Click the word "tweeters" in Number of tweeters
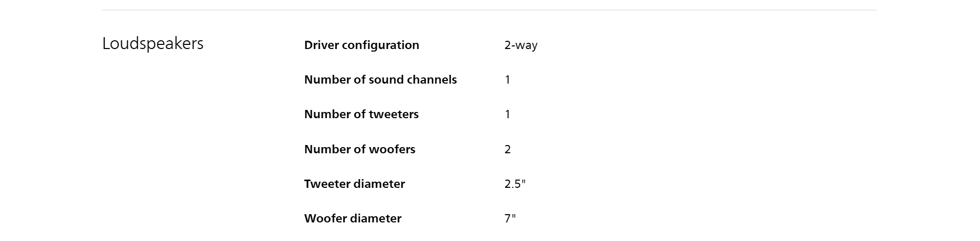Screen dimensions: 980x241 tap(393, 115)
